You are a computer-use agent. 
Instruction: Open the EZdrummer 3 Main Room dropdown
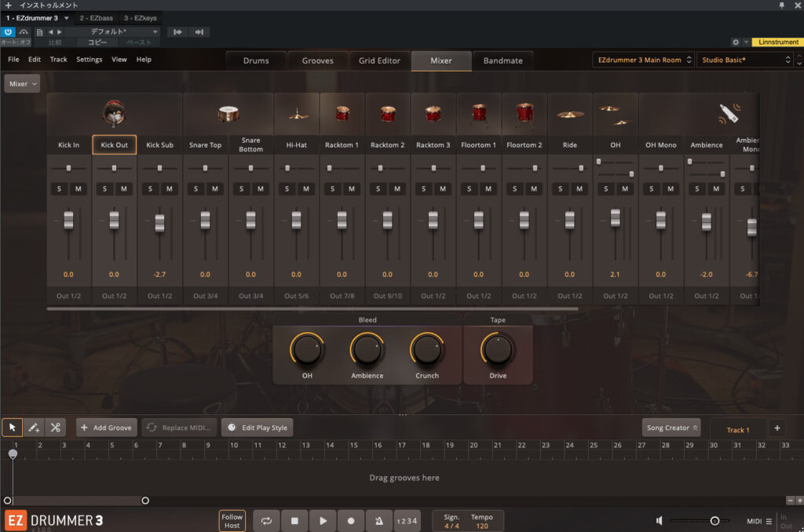pos(643,60)
